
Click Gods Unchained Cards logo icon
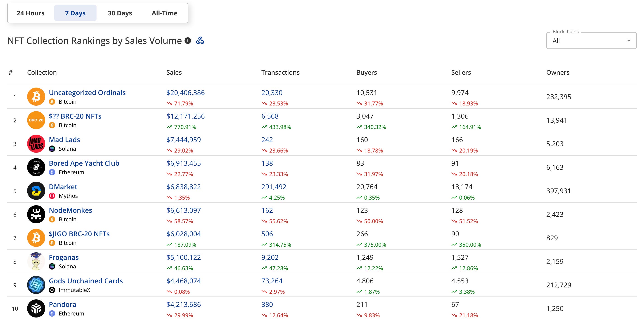36,285
